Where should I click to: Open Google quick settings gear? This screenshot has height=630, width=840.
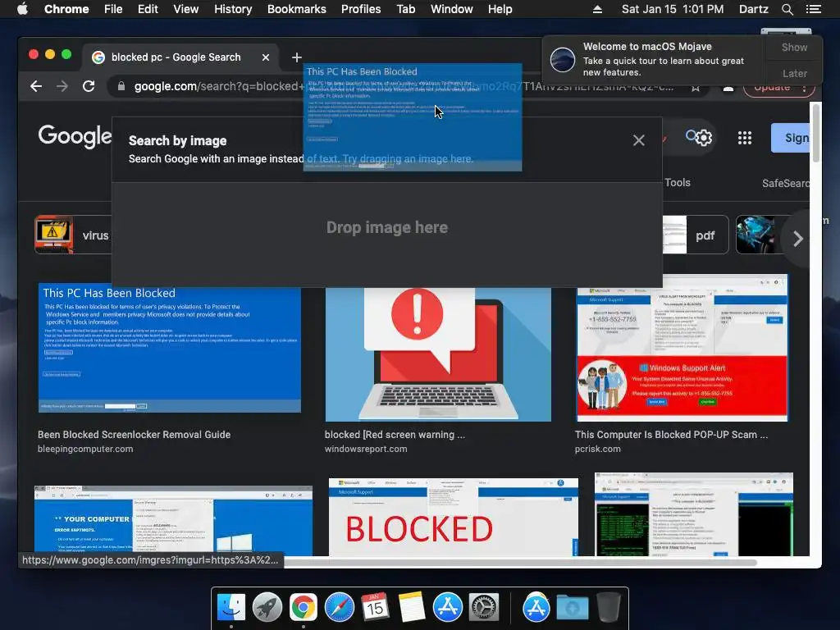(704, 138)
